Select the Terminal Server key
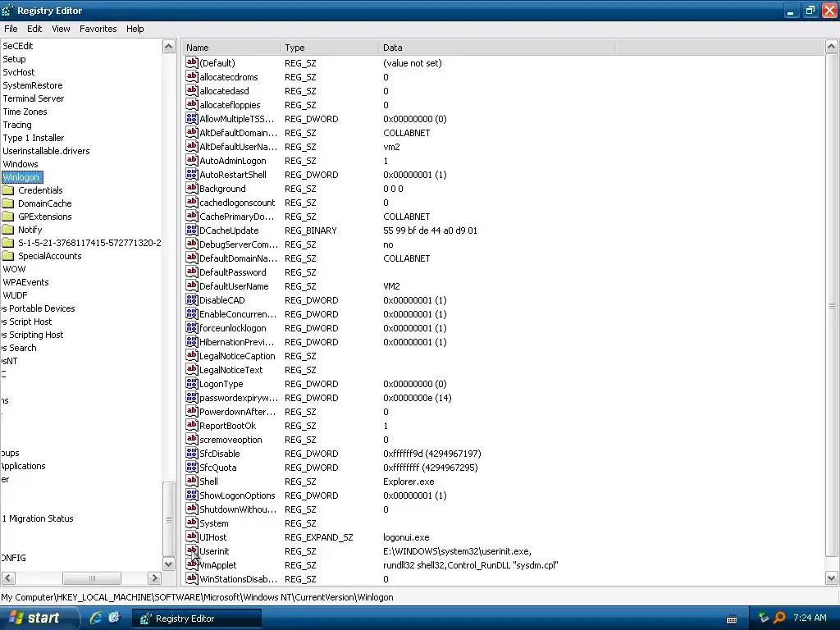Image resolution: width=840 pixels, height=630 pixels. 33,98
